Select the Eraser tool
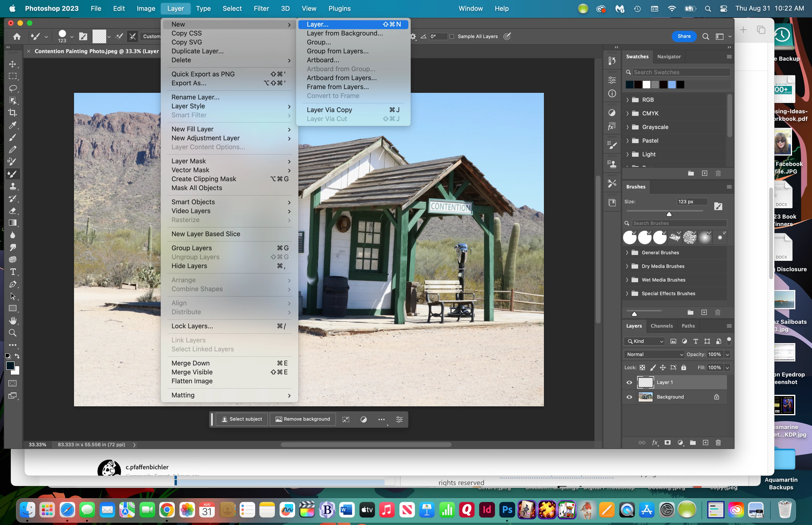The height and width of the screenshot is (525, 812). click(13, 211)
